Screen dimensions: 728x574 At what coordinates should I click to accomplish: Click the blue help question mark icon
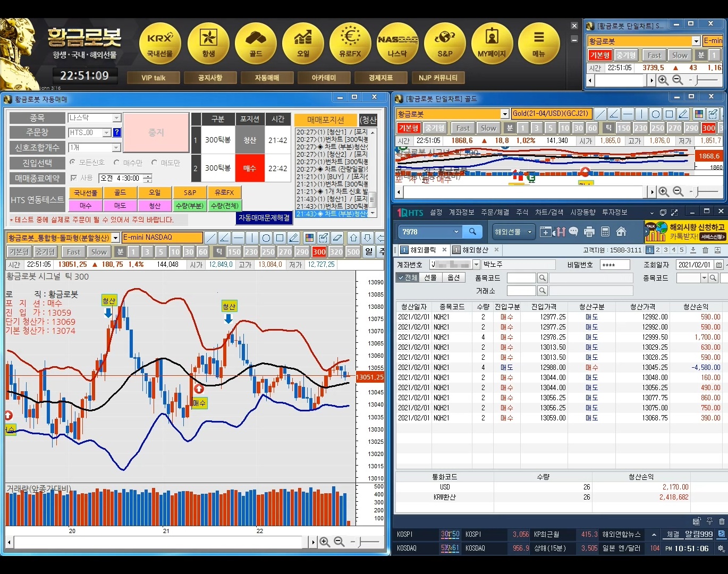coord(117,132)
